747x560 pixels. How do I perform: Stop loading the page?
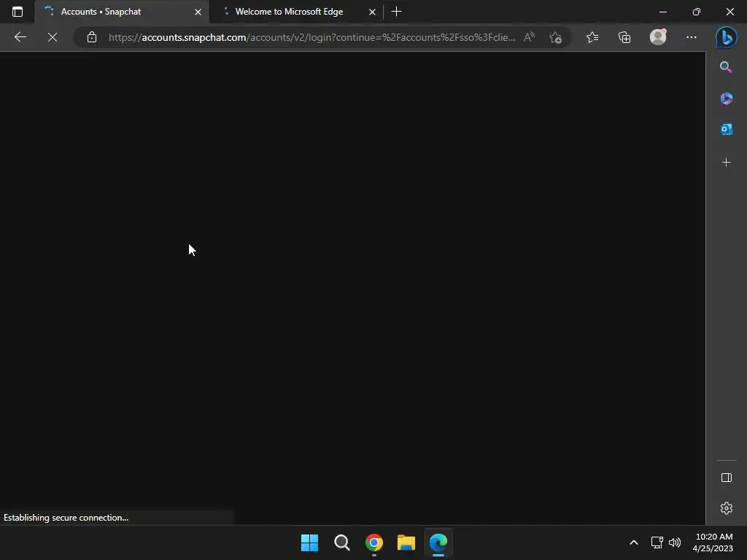click(53, 37)
